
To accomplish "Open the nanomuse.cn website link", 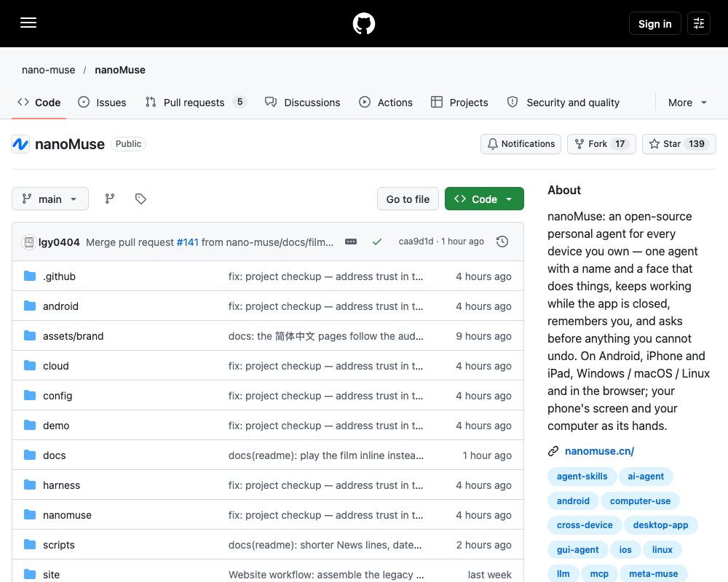I will pos(599,451).
